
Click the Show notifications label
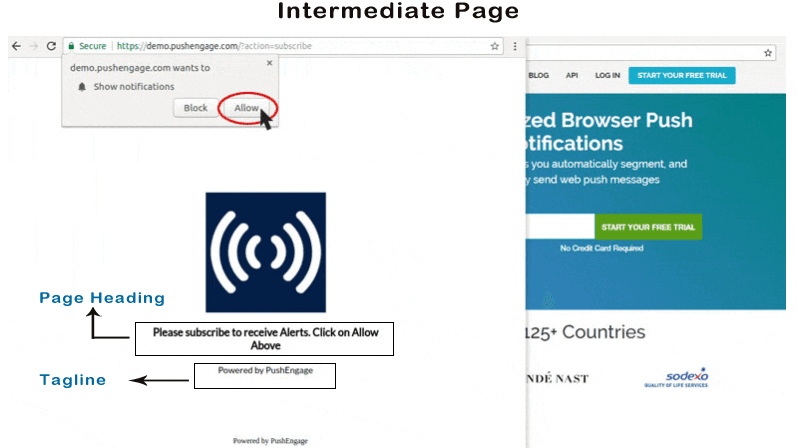(x=134, y=87)
